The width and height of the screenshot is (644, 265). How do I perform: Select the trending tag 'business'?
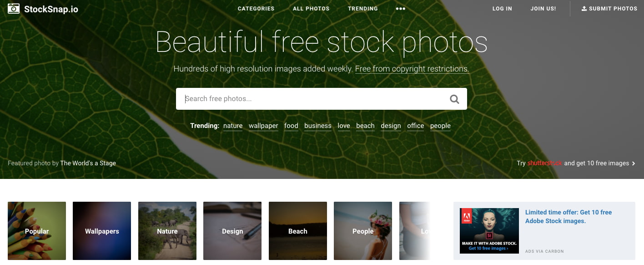coord(318,126)
